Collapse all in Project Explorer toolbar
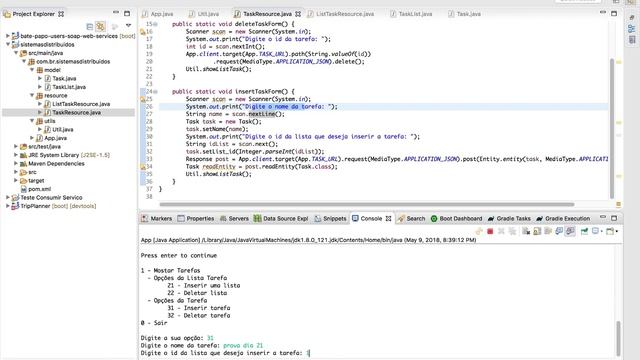 click(x=90, y=27)
